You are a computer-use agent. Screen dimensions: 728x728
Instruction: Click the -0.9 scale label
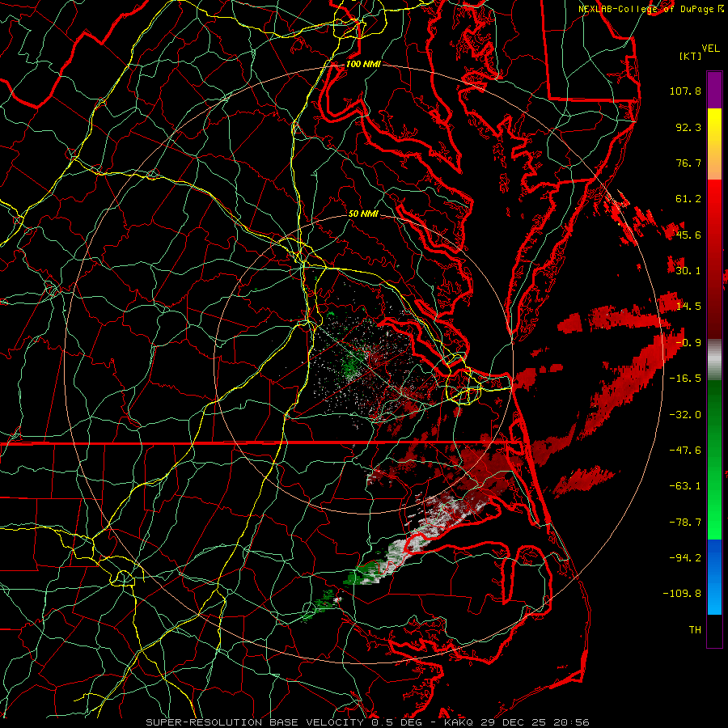click(688, 343)
